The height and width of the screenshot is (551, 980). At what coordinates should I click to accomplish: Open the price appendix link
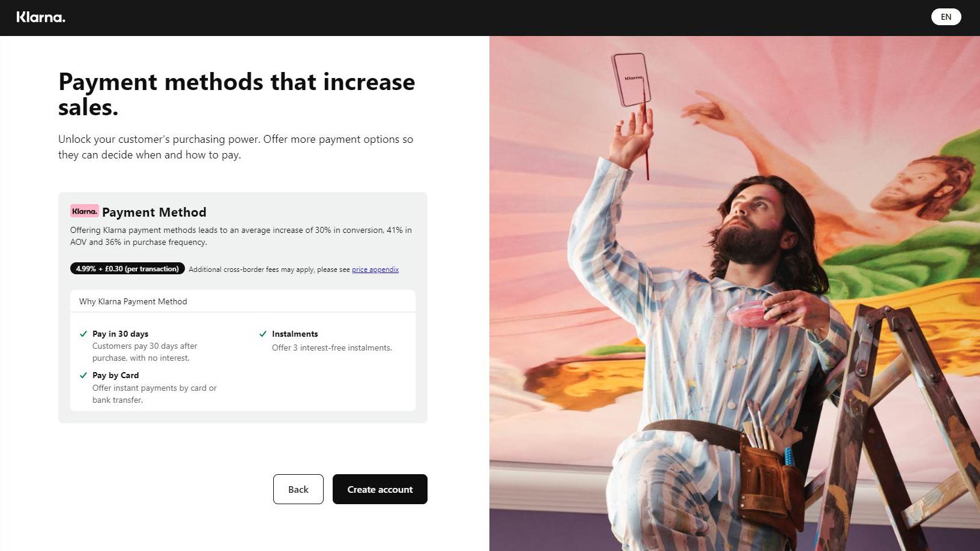tap(375, 269)
